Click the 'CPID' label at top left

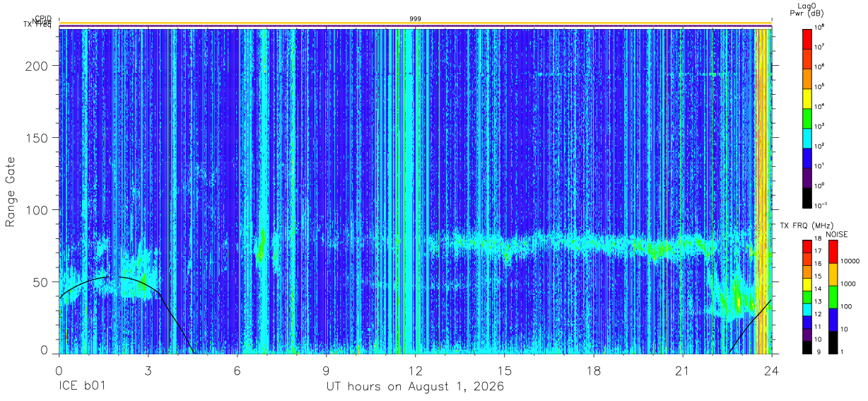(x=44, y=18)
